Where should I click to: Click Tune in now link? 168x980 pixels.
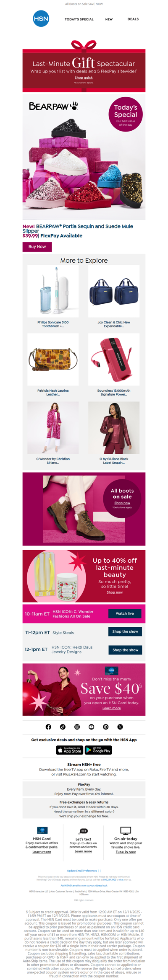(x=126, y=852)
